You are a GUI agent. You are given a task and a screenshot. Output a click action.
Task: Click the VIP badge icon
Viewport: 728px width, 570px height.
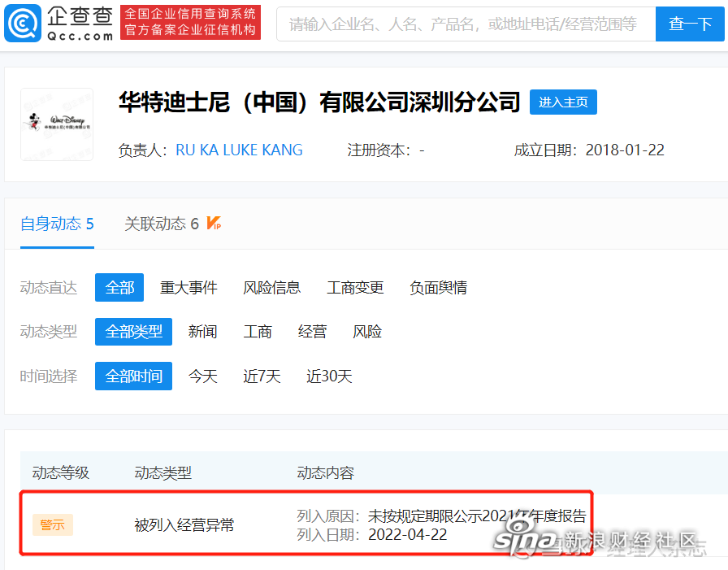(x=214, y=224)
